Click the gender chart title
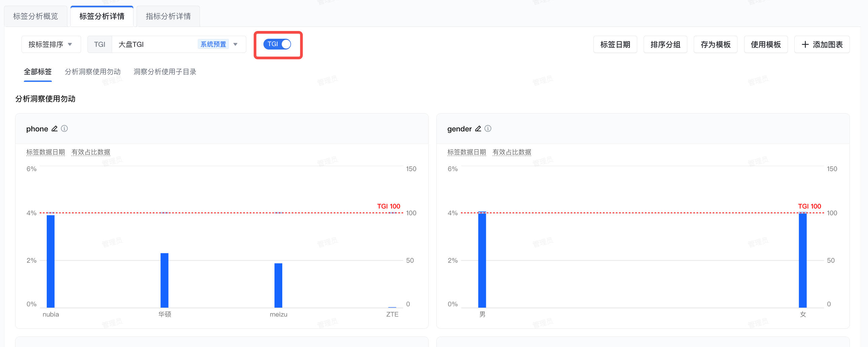 pyautogui.click(x=459, y=129)
